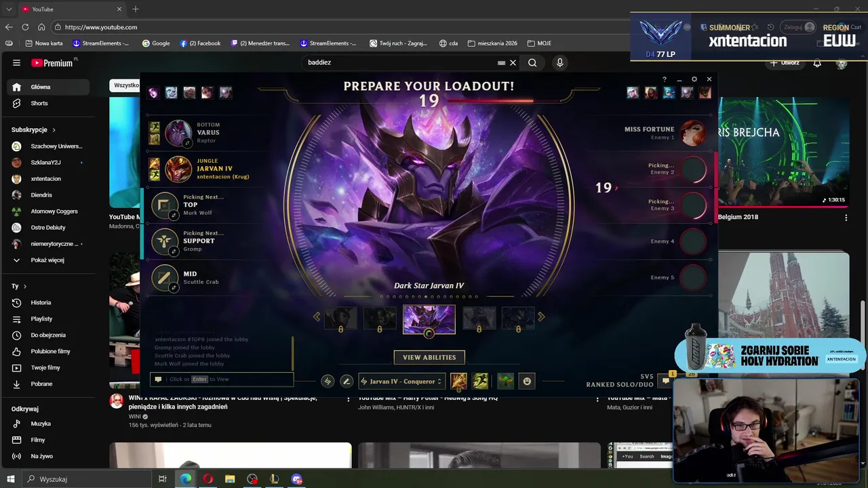Click the Windows taskbar search box

point(87,479)
